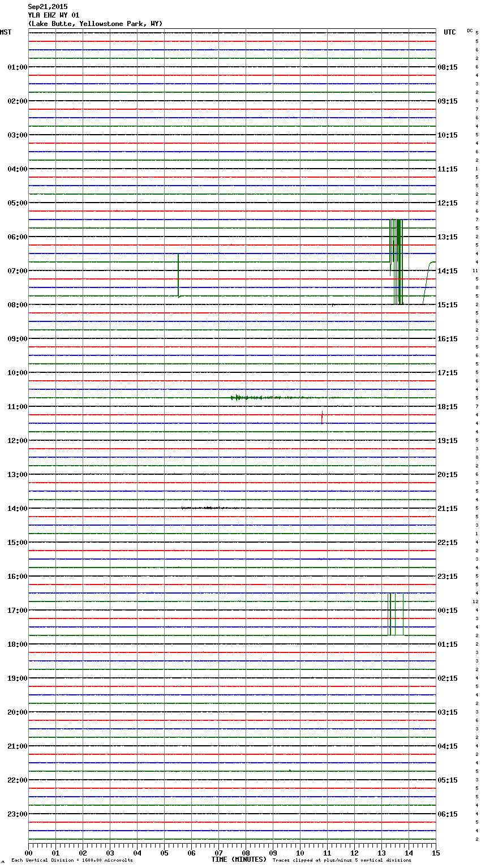The image size is (481, 868).
Task: Select the 08:00 MST time label
Action: pyautogui.click(x=18, y=305)
